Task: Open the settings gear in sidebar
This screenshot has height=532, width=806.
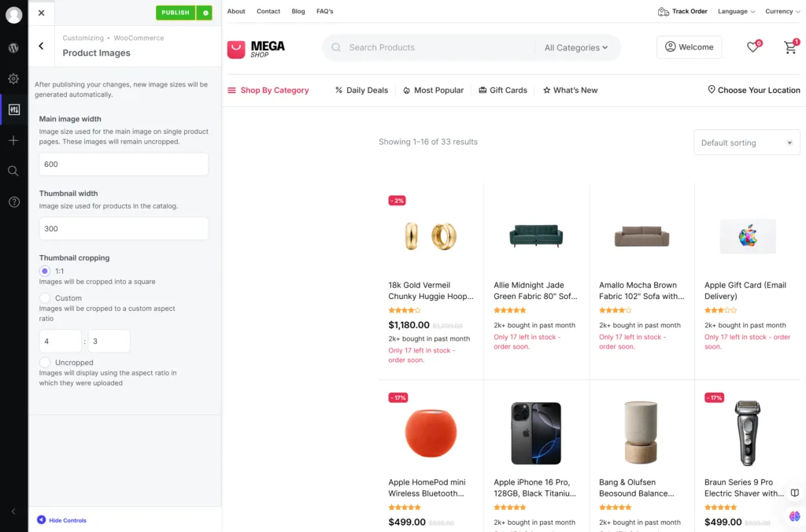Action: pyautogui.click(x=14, y=79)
